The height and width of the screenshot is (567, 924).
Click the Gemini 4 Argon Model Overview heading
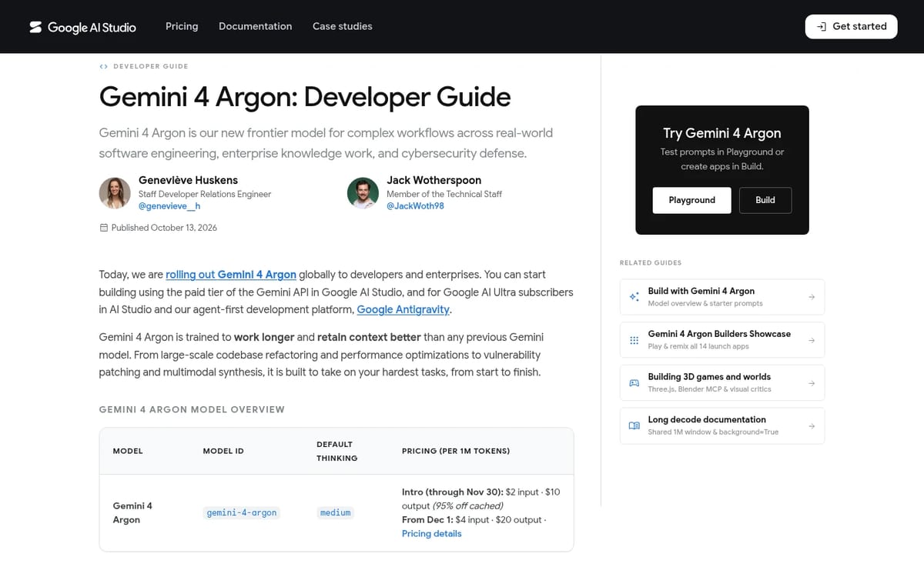[x=192, y=409]
